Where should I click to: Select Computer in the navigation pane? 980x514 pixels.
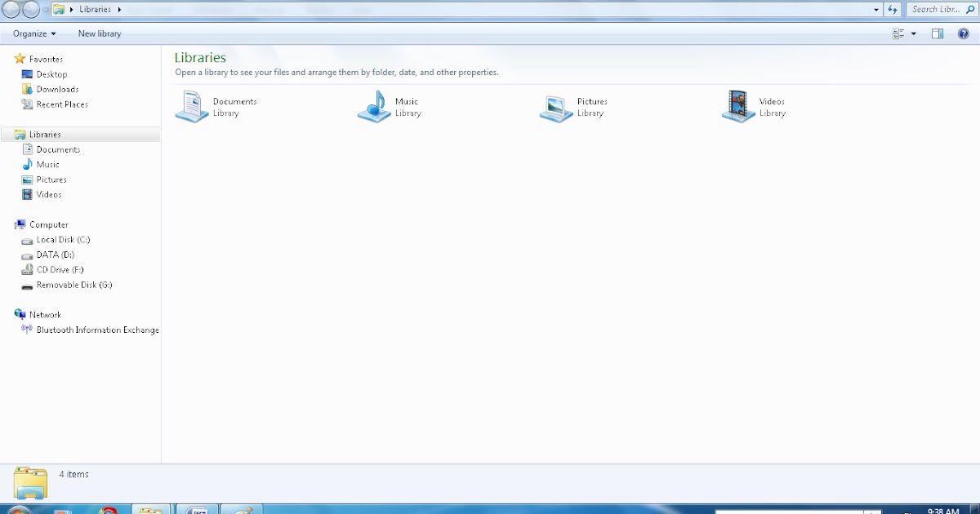(x=48, y=224)
